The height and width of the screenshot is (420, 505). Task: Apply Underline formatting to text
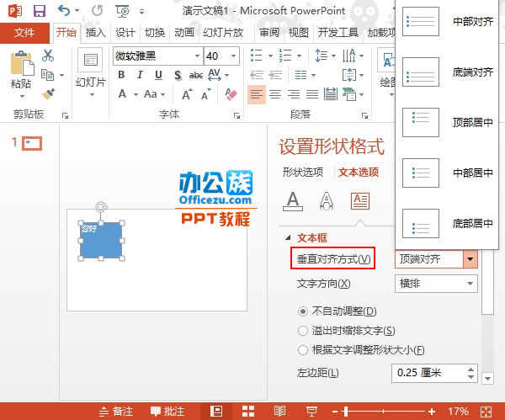[x=158, y=75]
